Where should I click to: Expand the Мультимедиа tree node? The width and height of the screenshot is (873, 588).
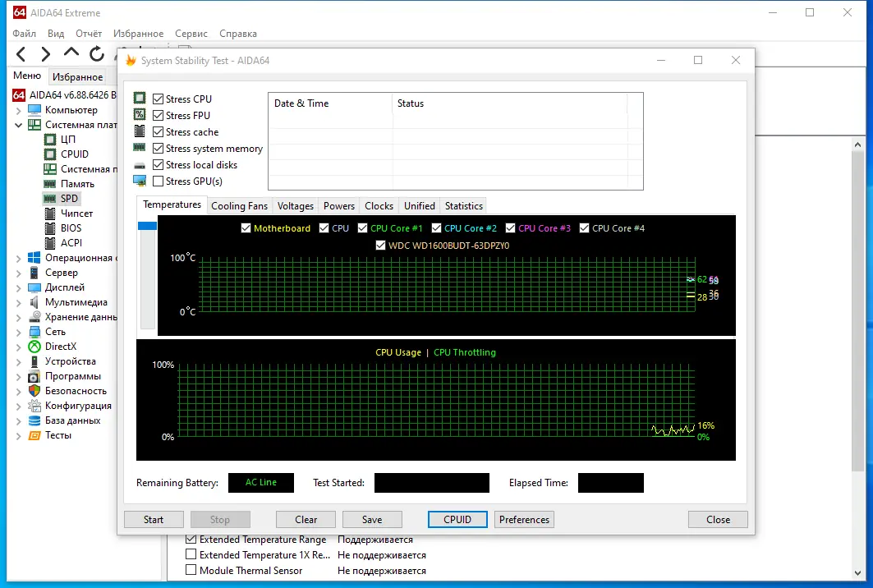point(18,302)
